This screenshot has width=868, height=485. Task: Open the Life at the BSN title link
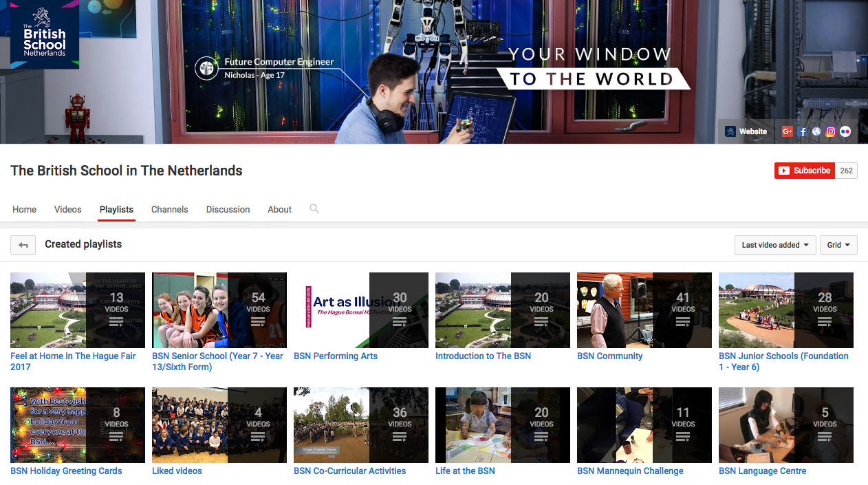[x=465, y=471]
